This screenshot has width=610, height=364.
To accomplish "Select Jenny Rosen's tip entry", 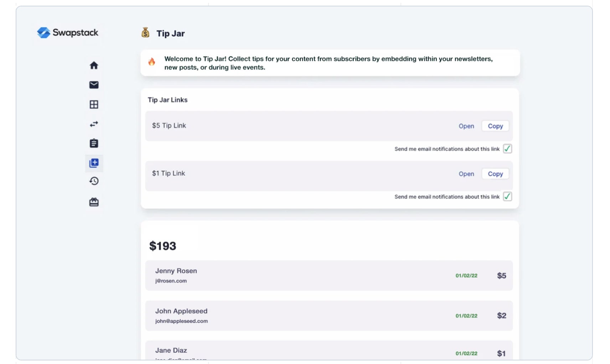I will 329,276.
